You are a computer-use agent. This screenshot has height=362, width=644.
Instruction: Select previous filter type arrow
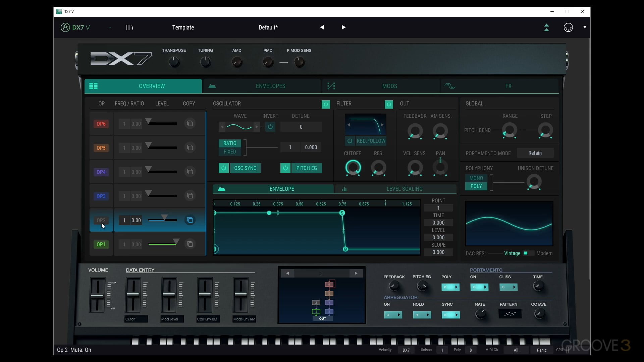pyautogui.click(x=348, y=125)
